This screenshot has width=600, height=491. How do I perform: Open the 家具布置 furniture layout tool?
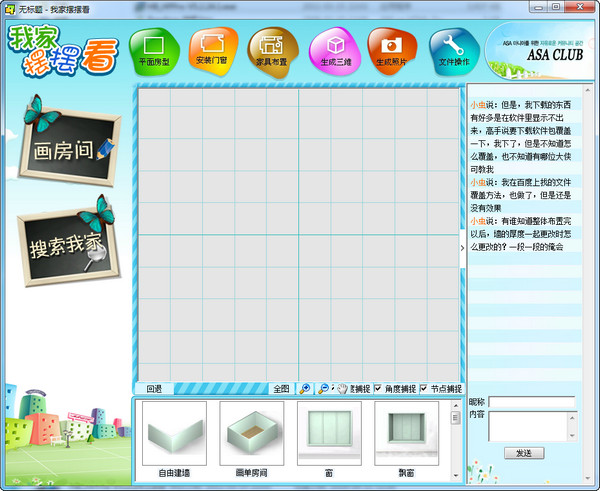click(x=272, y=47)
